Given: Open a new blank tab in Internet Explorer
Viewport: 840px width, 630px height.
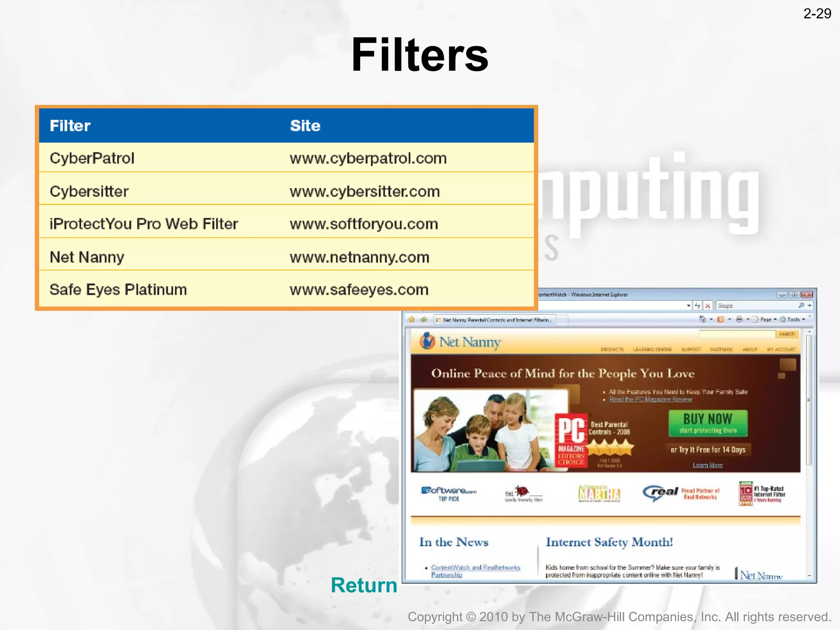Looking at the screenshot, I should 562,320.
